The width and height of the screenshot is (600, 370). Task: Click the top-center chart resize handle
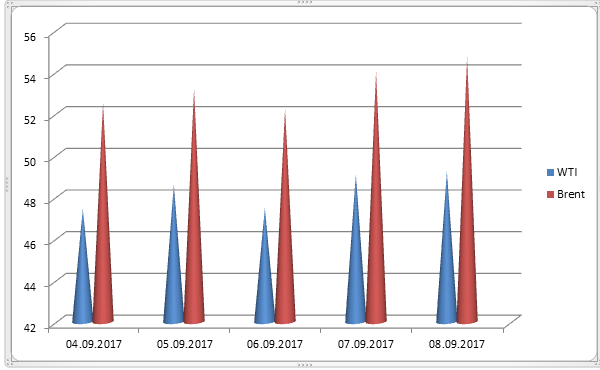coord(305,2)
